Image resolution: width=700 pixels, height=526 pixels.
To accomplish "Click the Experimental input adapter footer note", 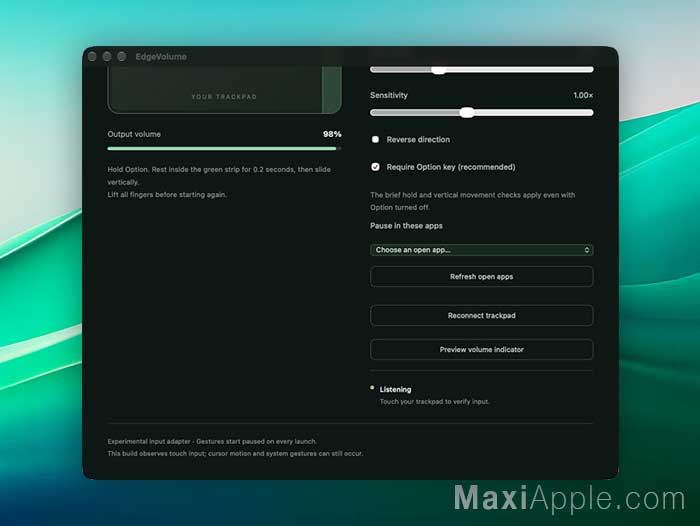I will 212,441.
